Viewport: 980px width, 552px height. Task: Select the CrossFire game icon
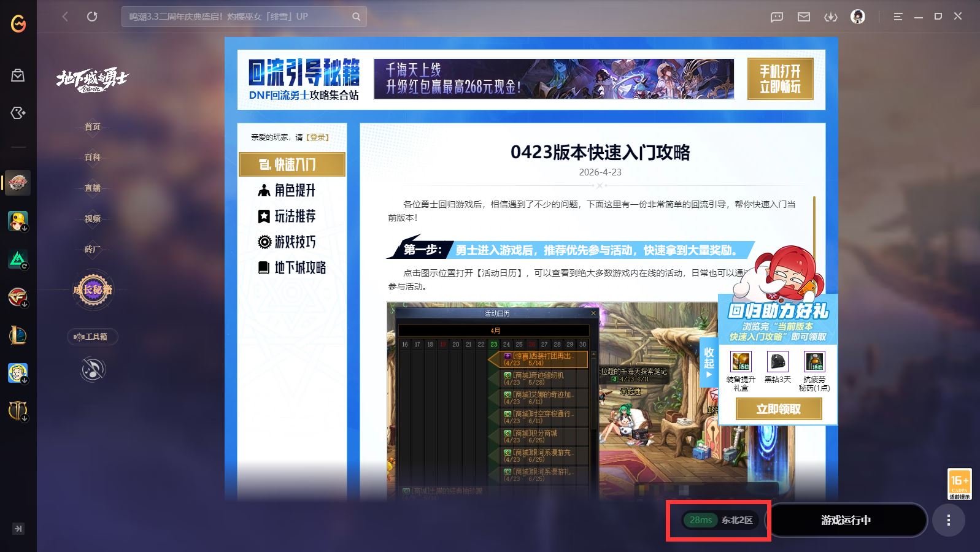pos(18,297)
